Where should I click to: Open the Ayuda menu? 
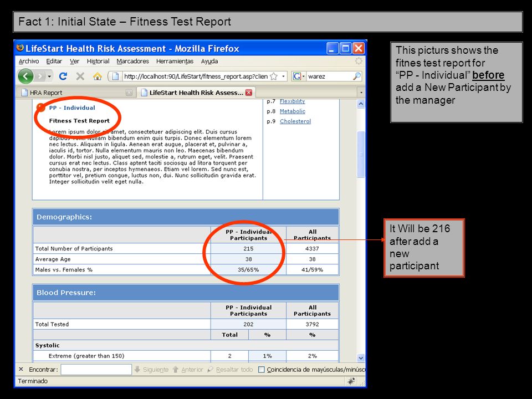coord(209,61)
